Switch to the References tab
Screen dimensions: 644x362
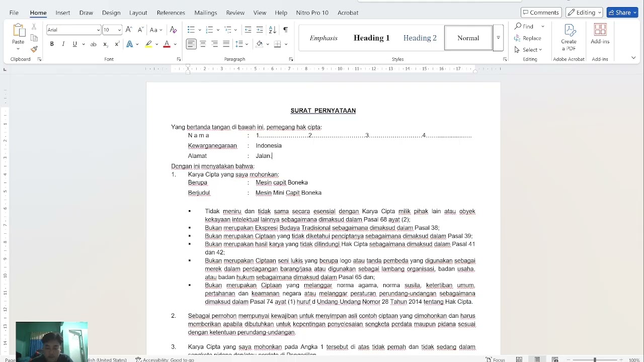tap(171, 13)
